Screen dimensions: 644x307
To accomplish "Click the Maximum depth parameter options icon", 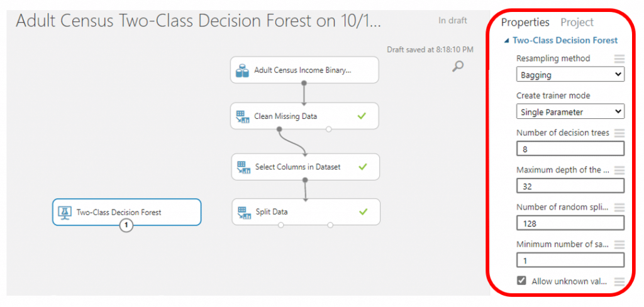I will coord(619,170).
